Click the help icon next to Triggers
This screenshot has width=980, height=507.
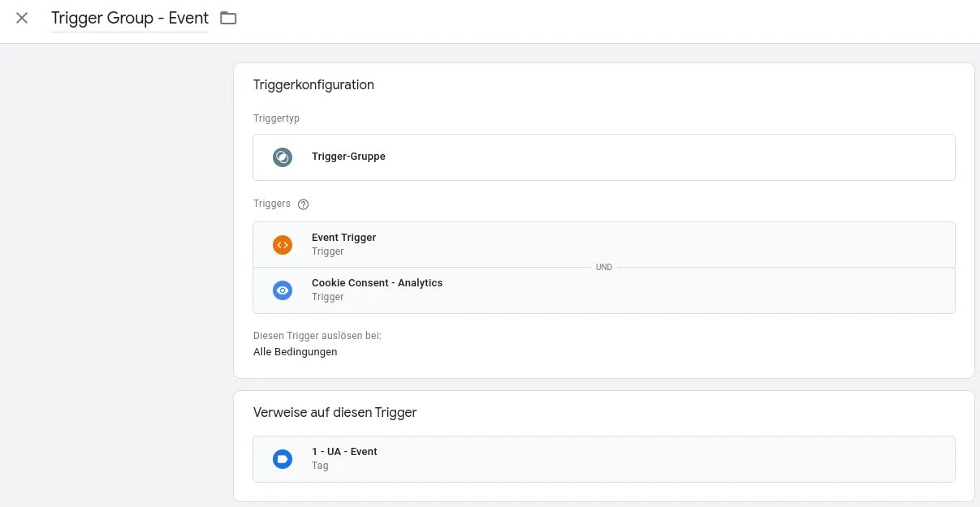click(303, 204)
